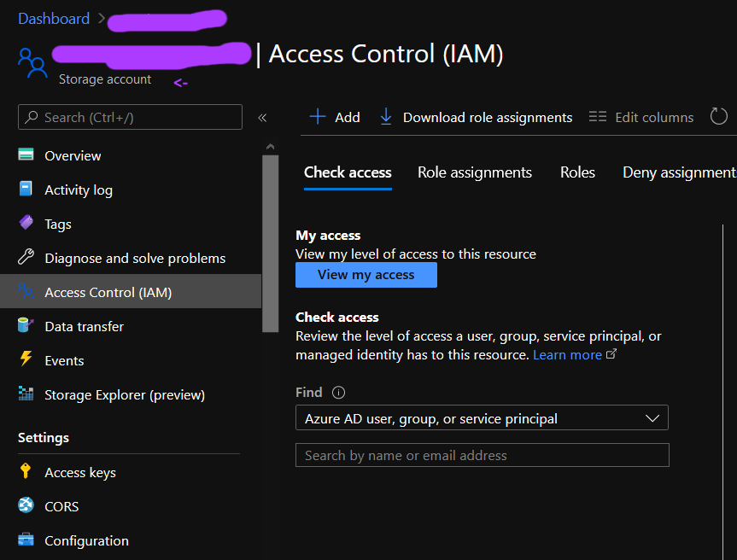
Task: Open Data transfer using its bucket icon
Action: coord(26,324)
